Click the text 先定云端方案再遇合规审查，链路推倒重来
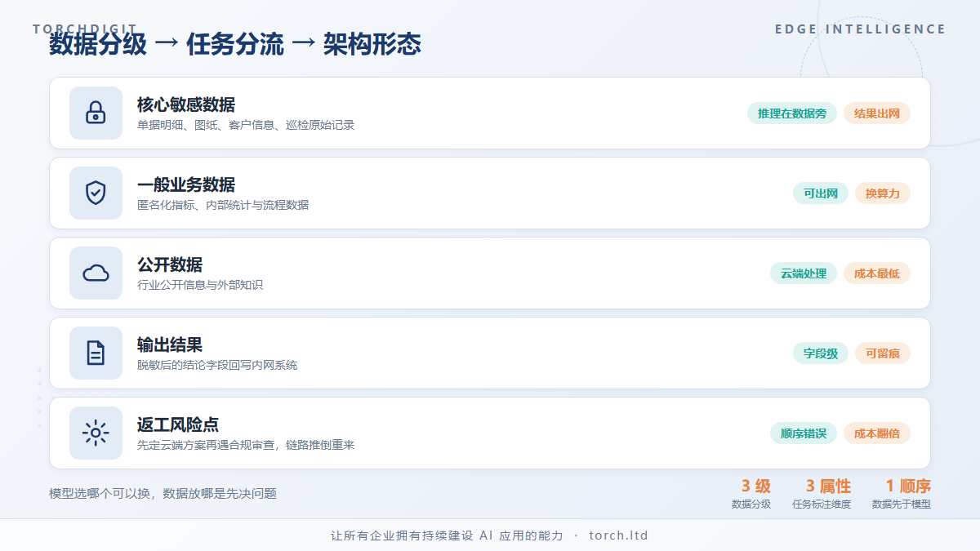 coord(246,445)
